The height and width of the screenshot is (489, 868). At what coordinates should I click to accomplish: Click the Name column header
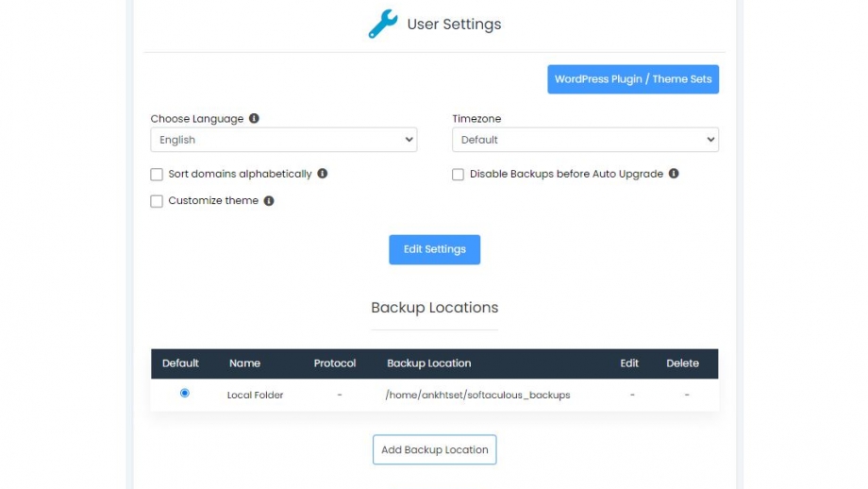tap(244, 363)
